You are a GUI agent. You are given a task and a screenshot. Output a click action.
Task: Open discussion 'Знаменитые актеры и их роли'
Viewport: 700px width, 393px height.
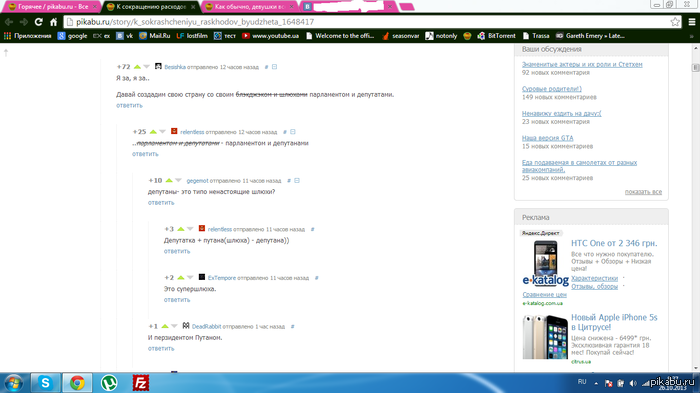tap(582, 64)
